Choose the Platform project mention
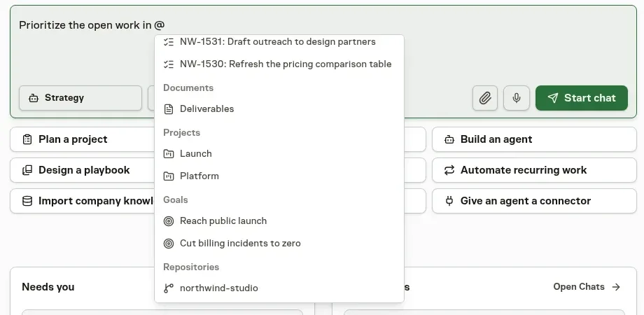644x315 pixels. (x=279, y=176)
